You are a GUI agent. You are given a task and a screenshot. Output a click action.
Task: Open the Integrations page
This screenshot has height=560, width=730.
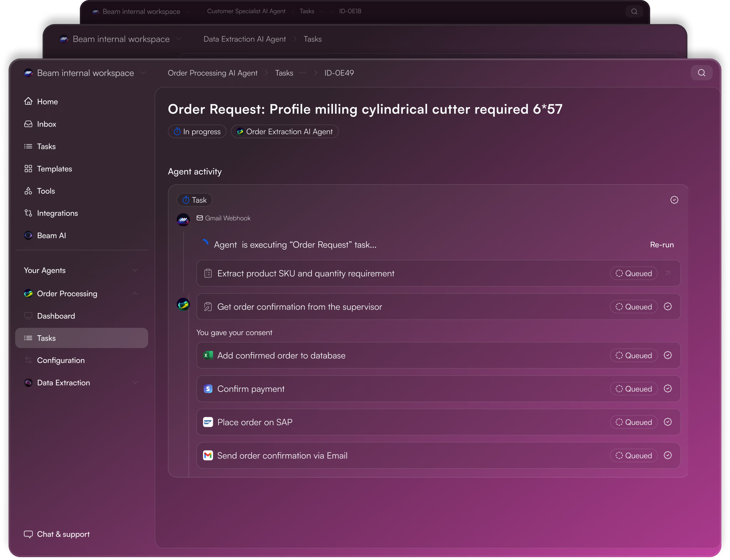coord(57,213)
